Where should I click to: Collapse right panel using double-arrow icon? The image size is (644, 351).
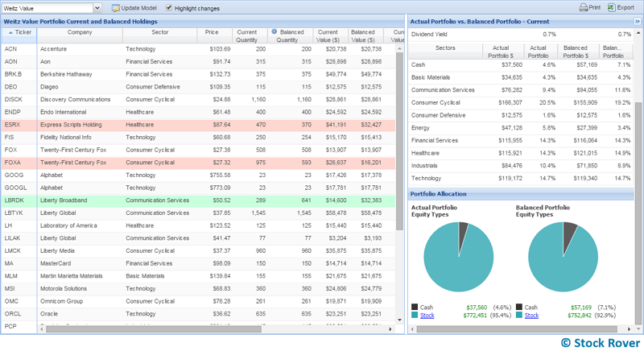[x=637, y=20]
